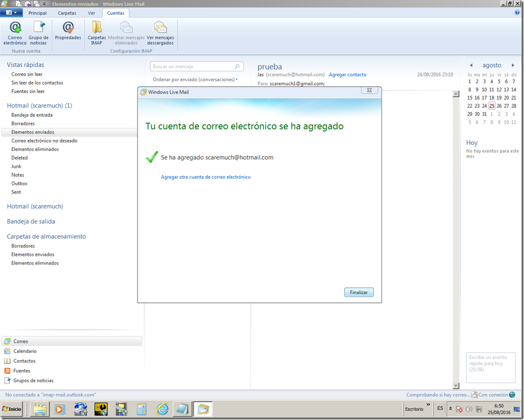Open Windows Explorer folder on taskbar
This screenshot has width=524, height=420.
tap(40, 409)
